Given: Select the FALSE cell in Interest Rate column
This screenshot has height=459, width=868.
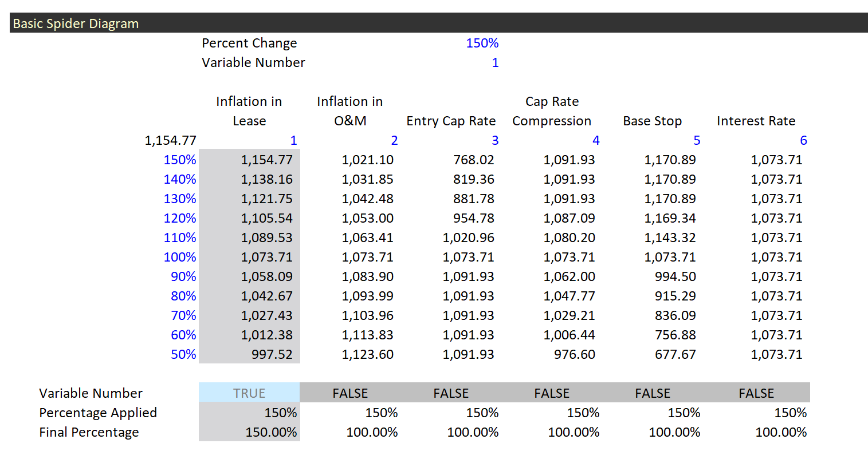Looking at the screenshot, I should (x=756, y=393).
